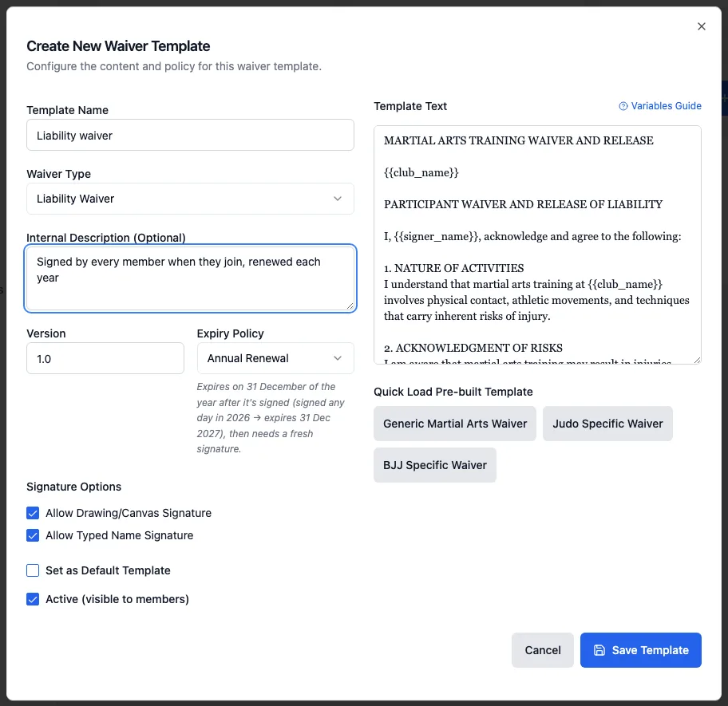Click the Save Template button
Viewport: 728px width, 706px height.
[x=641, y=650]
